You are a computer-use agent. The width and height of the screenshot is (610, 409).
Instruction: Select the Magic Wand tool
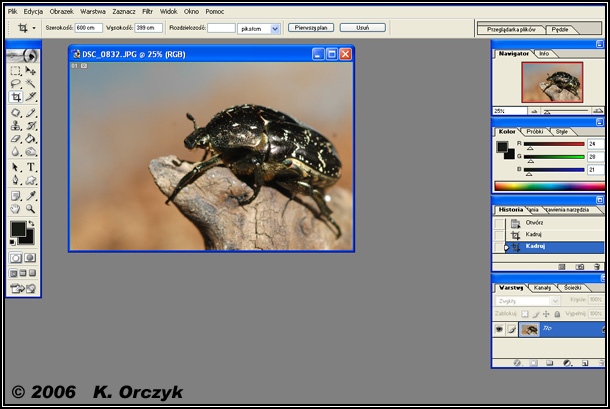(x=31, y=84)
